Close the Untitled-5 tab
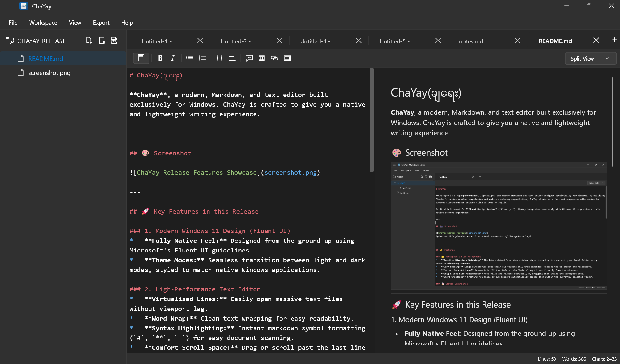The height and width of the screenshot is (364, 620). [438, 41]
